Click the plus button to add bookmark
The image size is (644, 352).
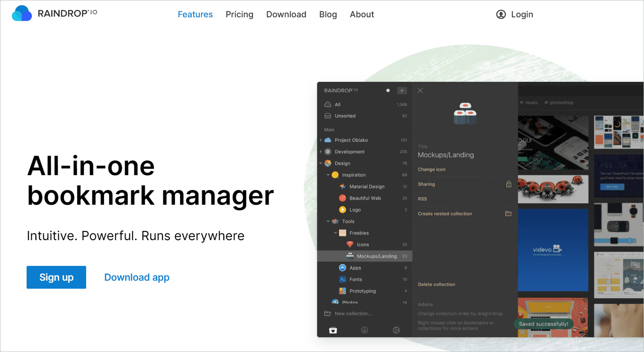point(402,90)
